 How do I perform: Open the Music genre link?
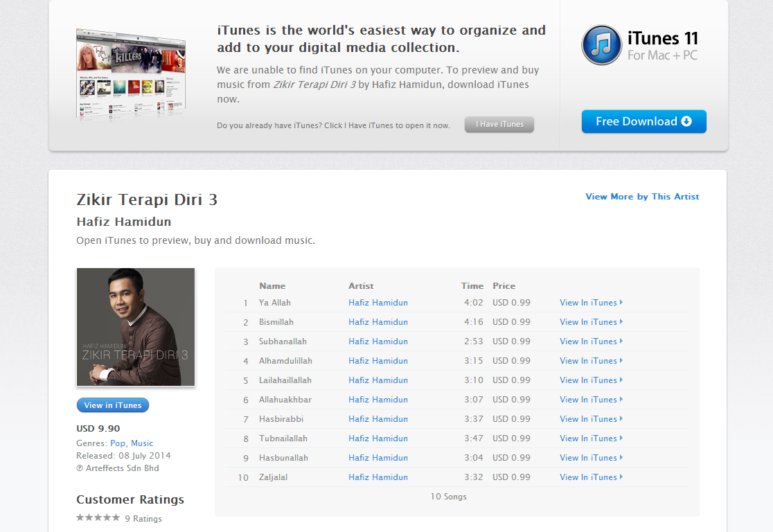click(142, 443)
